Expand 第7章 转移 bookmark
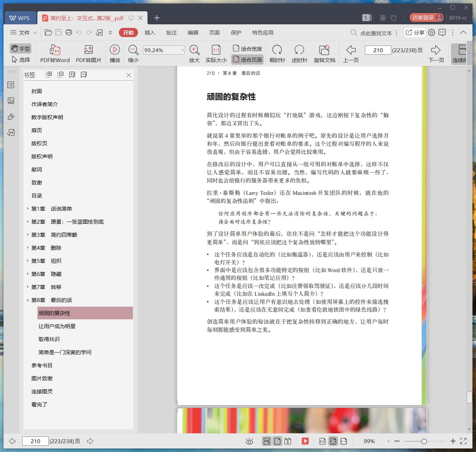 [28, 287]
